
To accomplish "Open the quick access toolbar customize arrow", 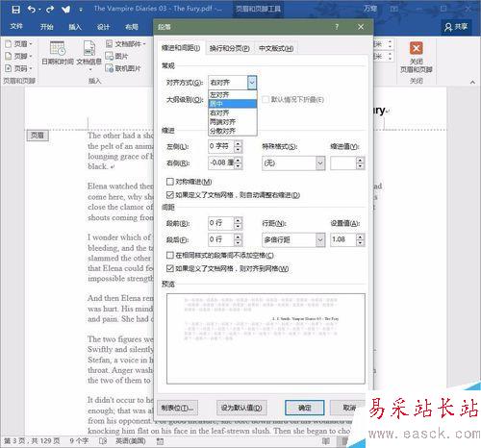I will 81,10.
